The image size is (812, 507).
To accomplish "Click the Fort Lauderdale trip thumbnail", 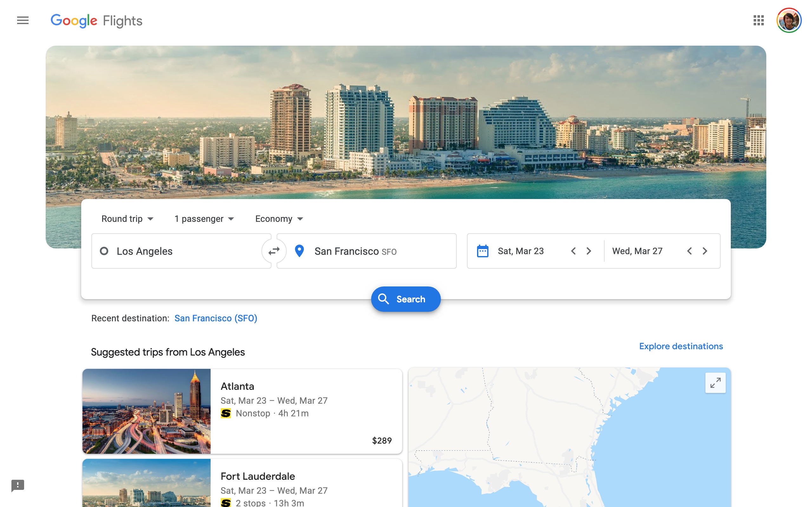I will [x=147, y=485].
